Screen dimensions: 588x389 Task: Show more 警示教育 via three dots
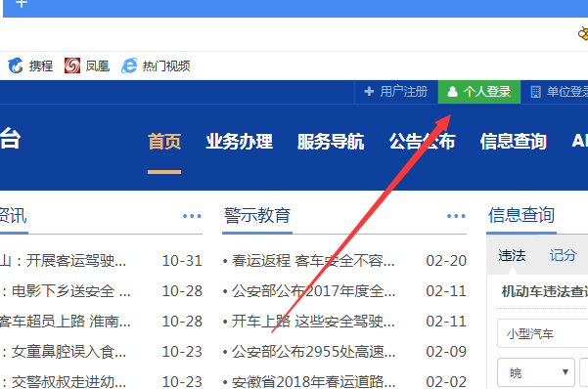pyautogui.click(x=456, y=216)
